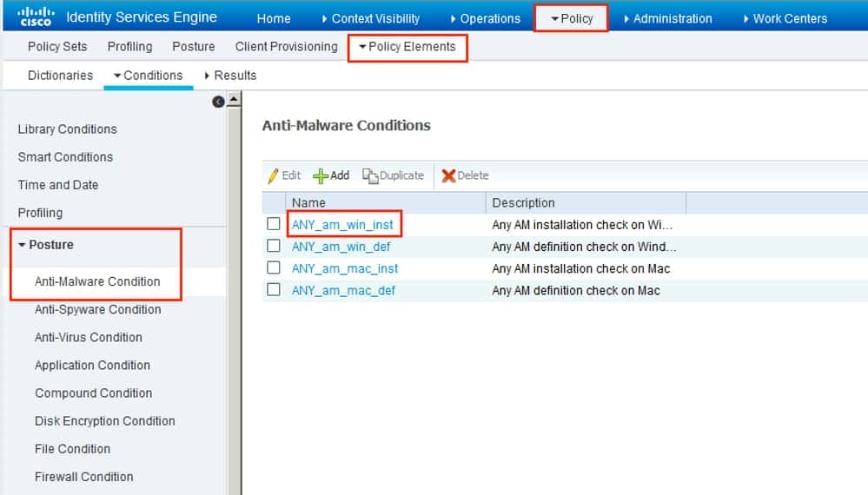Expand the Administration menu
The height and width of the screenshot is (495, 868).
pyautogui.click(x=667, y=19)
